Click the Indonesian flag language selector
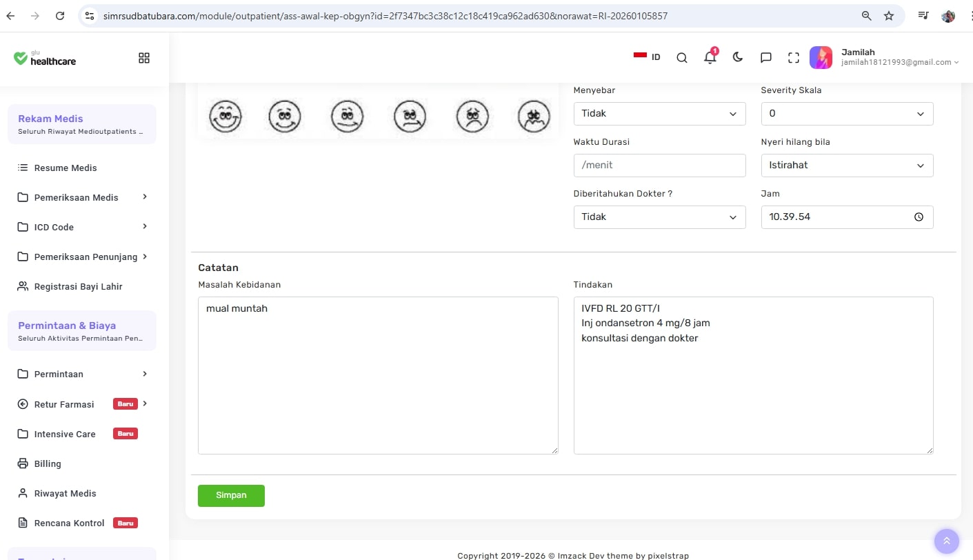 coord(647,57)
